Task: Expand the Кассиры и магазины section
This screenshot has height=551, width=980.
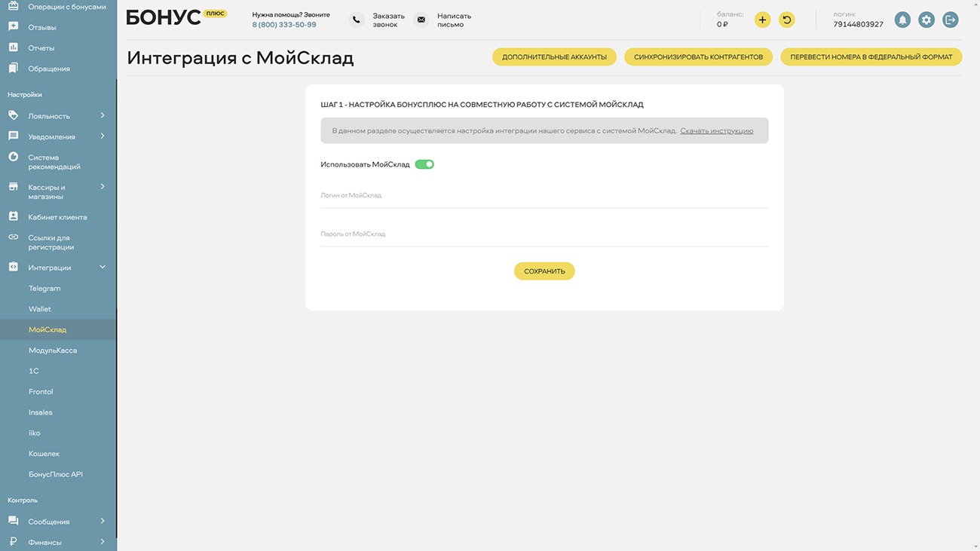Action: [x=103, y=187]
